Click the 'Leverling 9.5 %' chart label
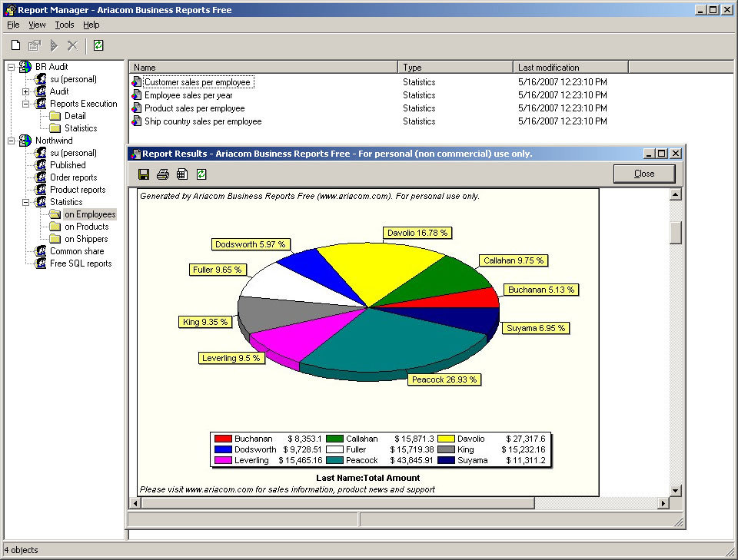 pos(231,358)
